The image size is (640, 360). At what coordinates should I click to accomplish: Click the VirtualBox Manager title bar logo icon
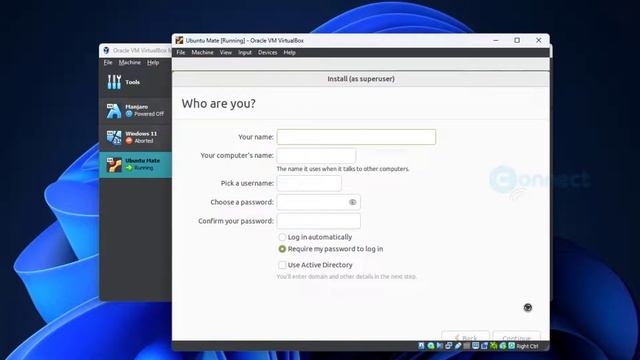pyautogui.click(x=106, y=50)
